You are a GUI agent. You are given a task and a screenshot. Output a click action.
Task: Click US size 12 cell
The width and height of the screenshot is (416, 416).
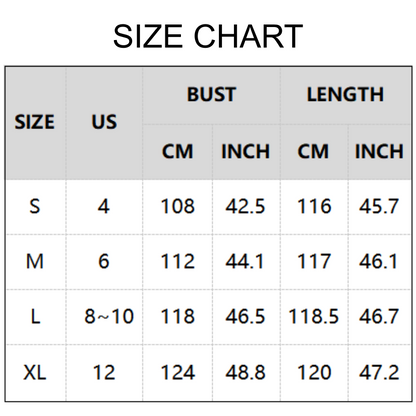coord(104,372)
